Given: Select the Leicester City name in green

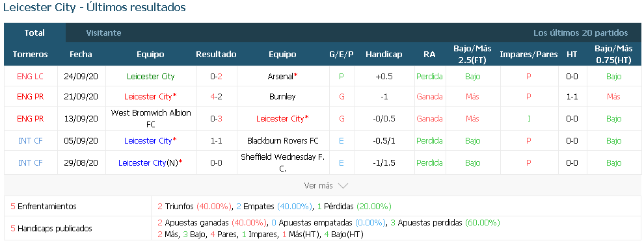Looking at the screenshot, I should tap(151, 77).
